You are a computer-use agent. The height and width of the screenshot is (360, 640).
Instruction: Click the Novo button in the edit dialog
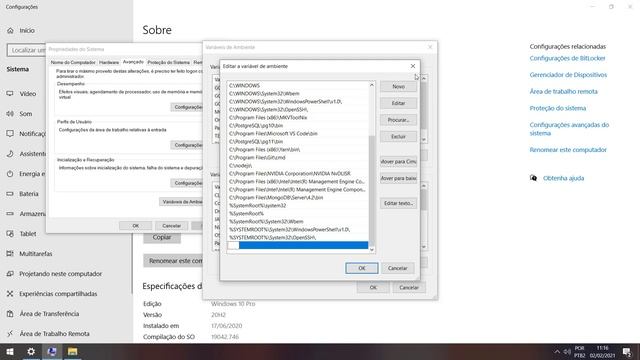398,87
